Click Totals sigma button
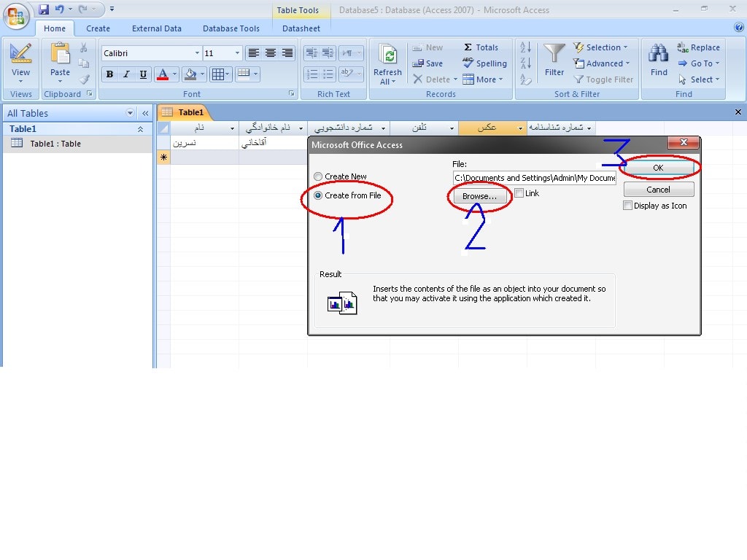The width and height of the screenshot is (747, 560). (481, 47)
